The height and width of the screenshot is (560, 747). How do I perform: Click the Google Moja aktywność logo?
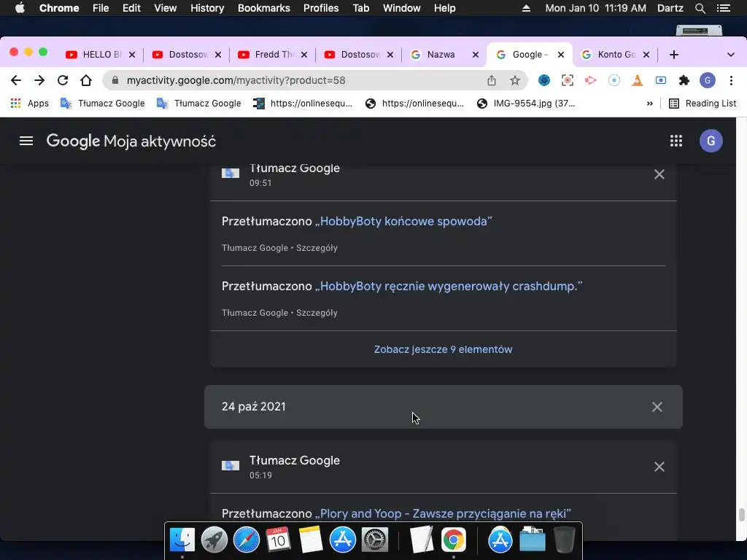pyautogui.click(x=131, y=141)
